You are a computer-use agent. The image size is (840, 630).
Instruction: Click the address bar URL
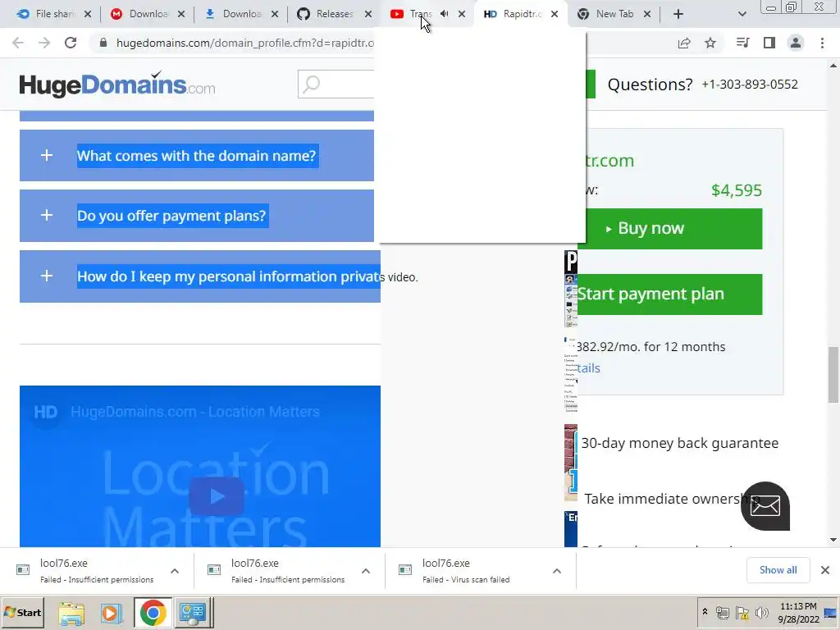pos(244,43)
